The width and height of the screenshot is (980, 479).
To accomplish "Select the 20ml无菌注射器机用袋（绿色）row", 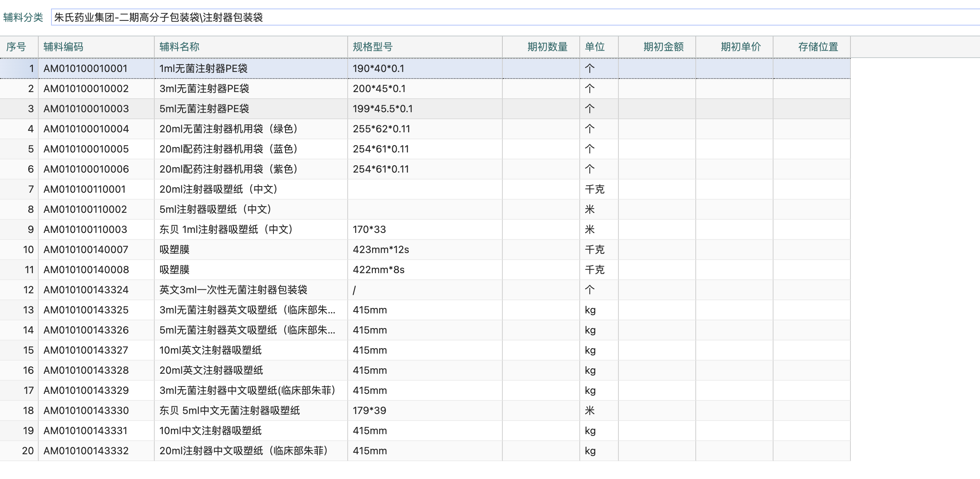I will (x=228, y=129).
